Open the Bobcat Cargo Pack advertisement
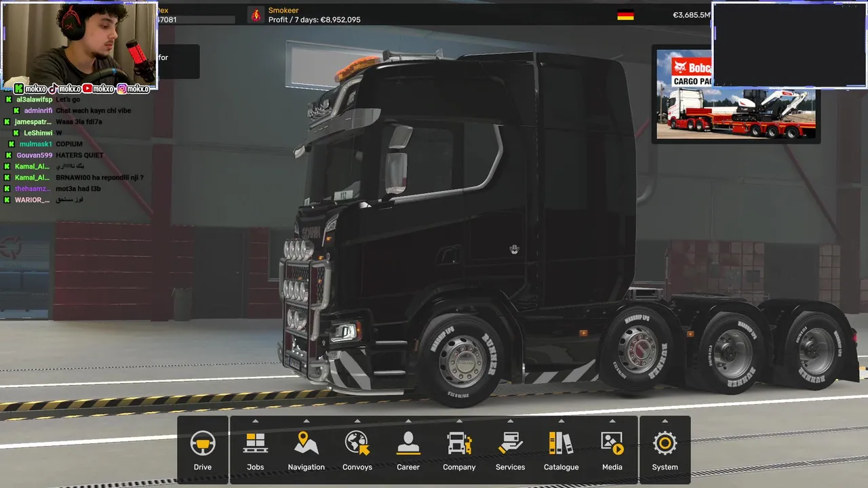The height and width of the screenshot is (488, 868). click(736, 94)
